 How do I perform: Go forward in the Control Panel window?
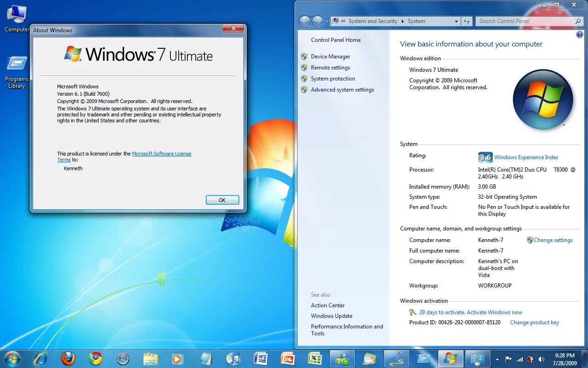317,21
